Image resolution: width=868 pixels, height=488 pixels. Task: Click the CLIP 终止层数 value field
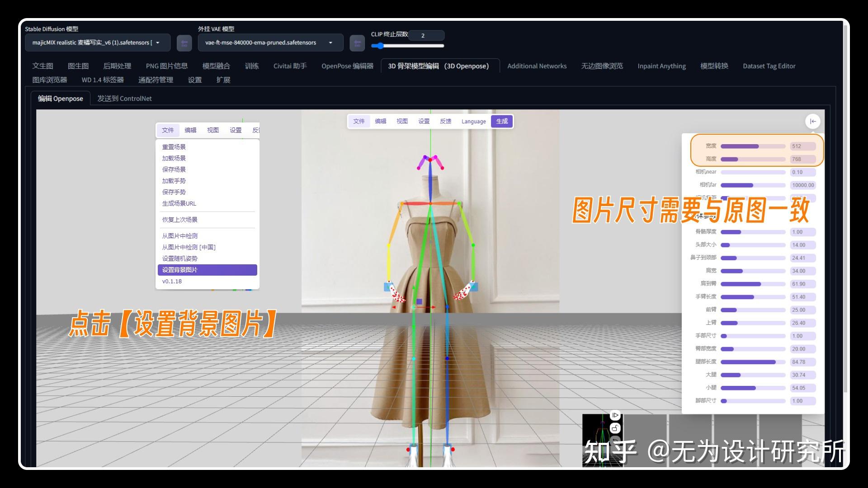(x=425, y=35)
